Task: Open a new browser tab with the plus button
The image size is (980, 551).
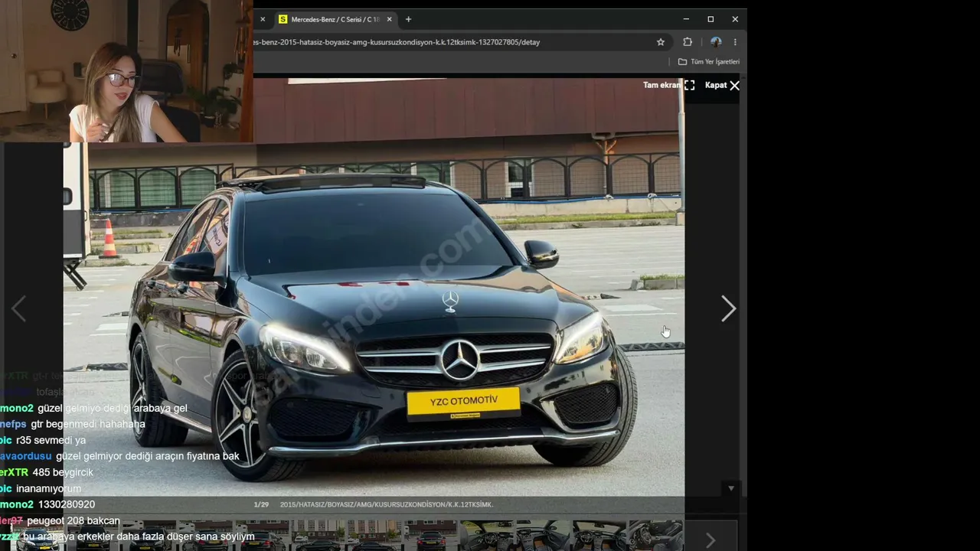Action: pyautogui.click(x=408, y=19)
